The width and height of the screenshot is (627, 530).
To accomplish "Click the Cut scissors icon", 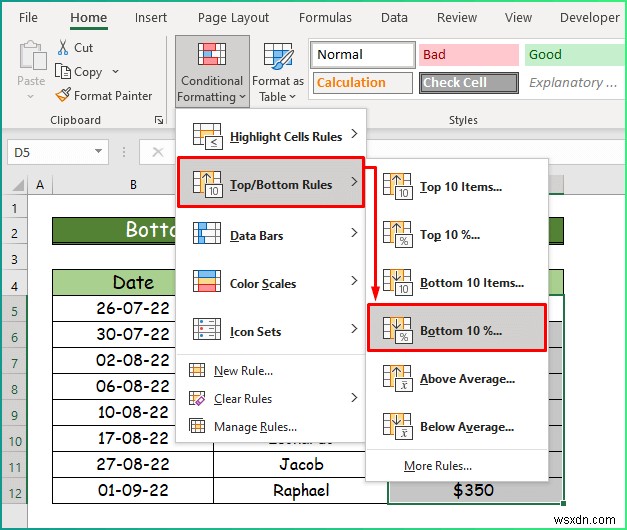I will click(x=63, y=47).
